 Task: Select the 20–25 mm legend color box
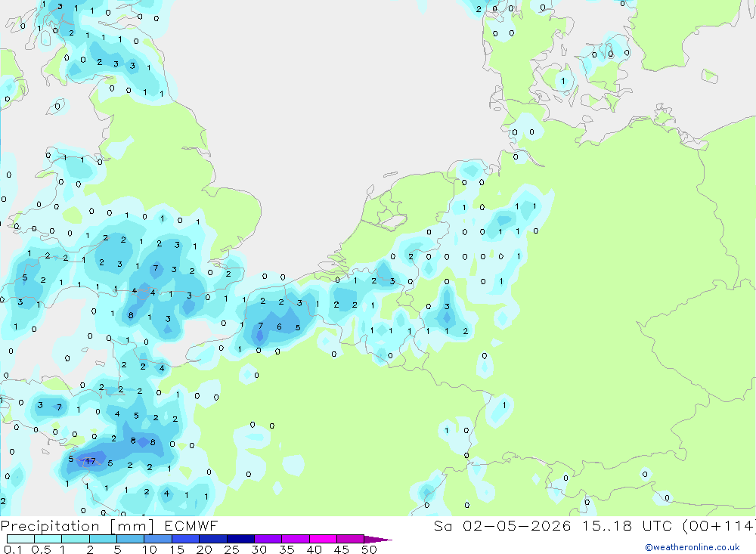pos(212,539)
